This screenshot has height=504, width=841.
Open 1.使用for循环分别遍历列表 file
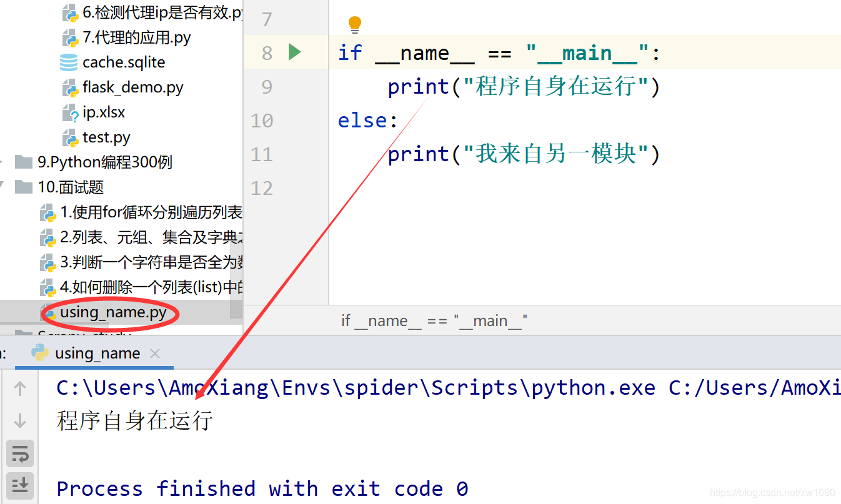point(151,212)
